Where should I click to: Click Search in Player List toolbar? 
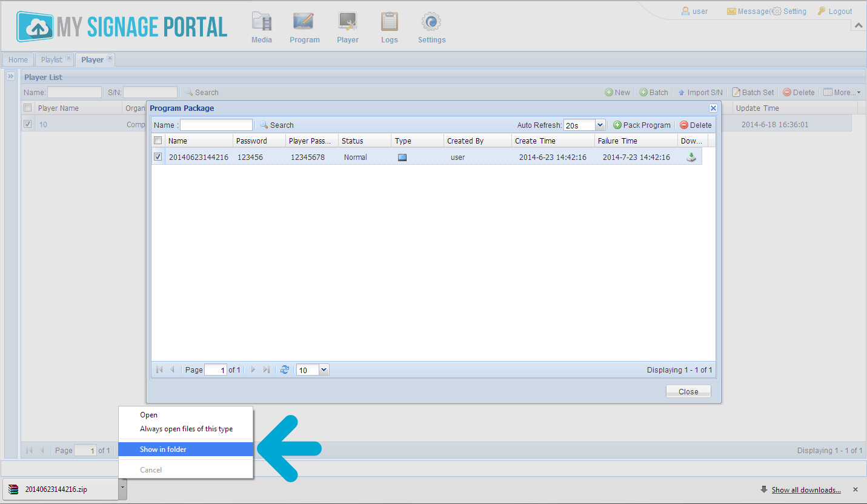pyautogui.click(x=202, y=92)
